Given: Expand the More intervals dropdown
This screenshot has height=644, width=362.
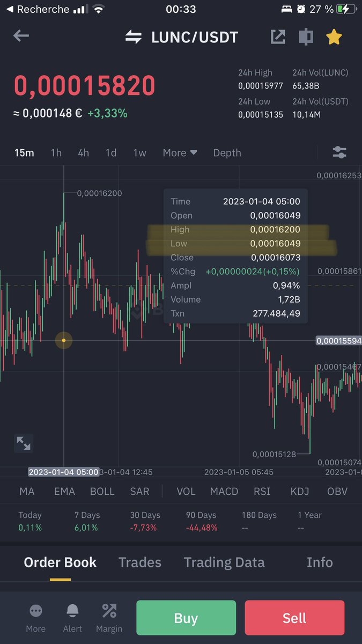Looking at the screenshot, I should 180,153.
